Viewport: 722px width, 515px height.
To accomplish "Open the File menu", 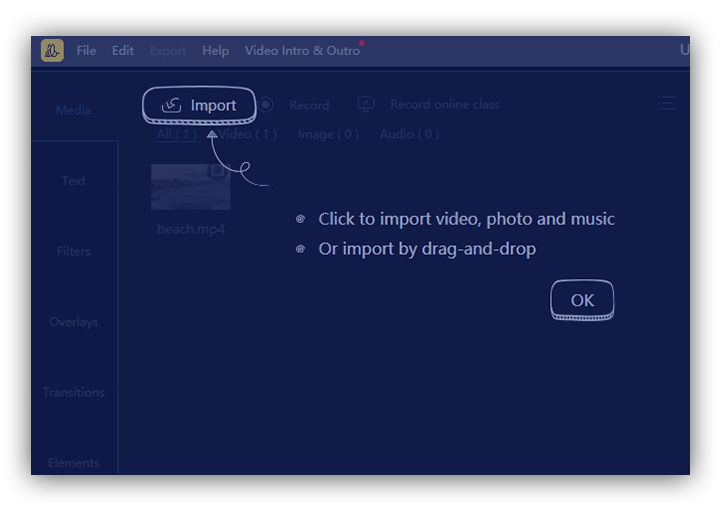I will [x=86, y=50].
